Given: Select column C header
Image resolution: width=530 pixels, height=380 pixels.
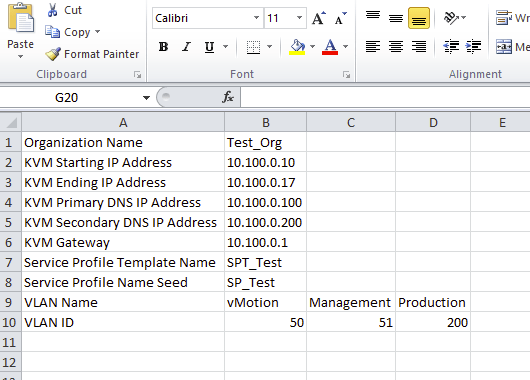Looking at the screenshot, I should coord(351,122).
